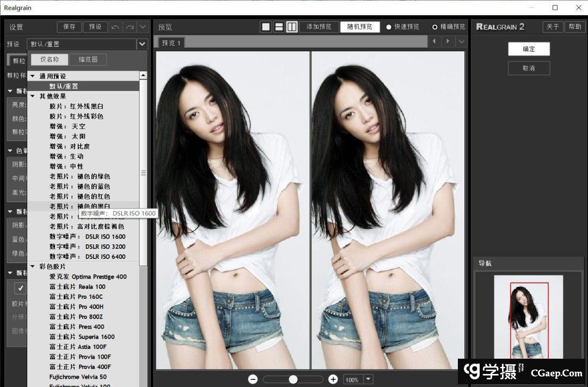Open the 100% zoom level dropdown
This screenshot has width=588, height=387.
[369, 379]
